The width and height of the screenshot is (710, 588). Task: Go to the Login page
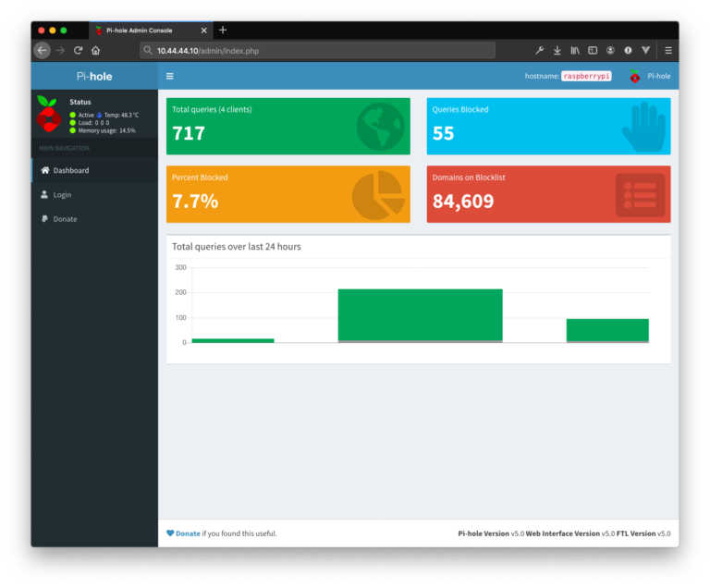[x=61, y=195]
